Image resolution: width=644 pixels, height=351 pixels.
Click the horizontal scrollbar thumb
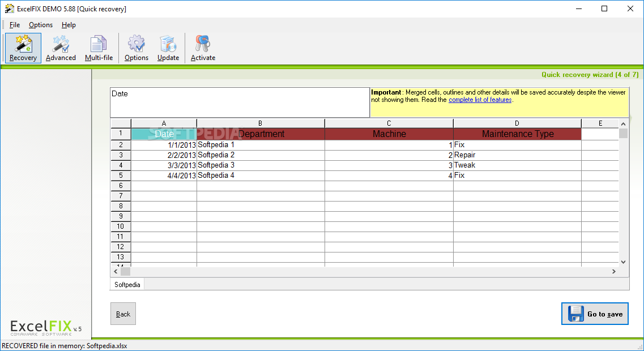click(125, 271)
